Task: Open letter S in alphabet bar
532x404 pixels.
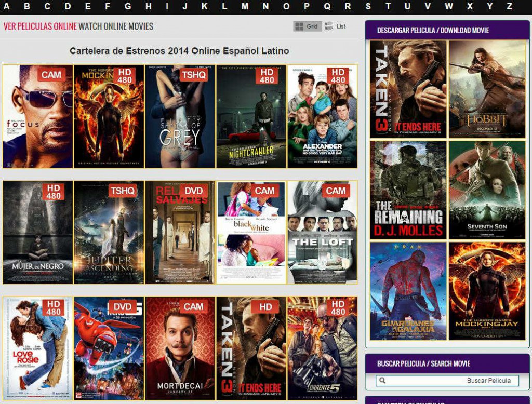Action: pyautogui.click(x=368, y=6)
